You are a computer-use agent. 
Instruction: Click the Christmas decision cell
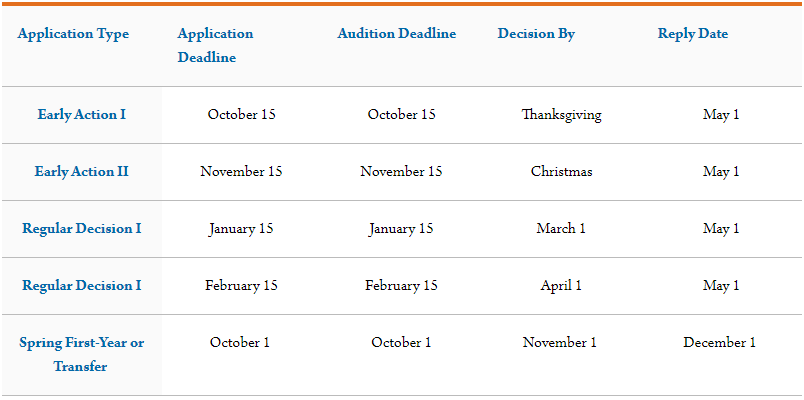point(561,172)
